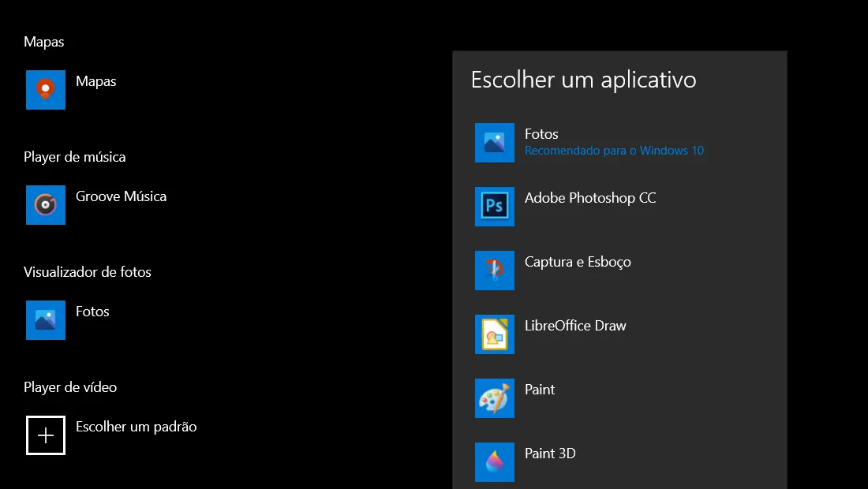
Task: Click the Escolher um padrão label
Action: pos(137,427)
